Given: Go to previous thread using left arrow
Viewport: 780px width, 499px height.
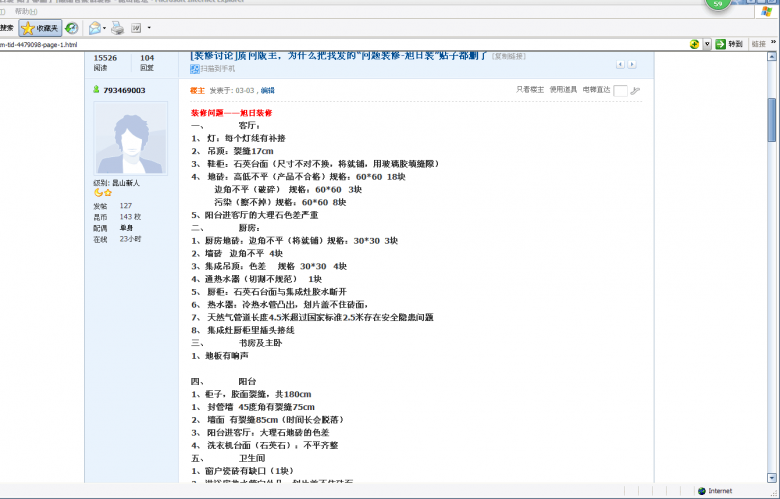Looking at the screenshot, I should coord(619,64).
